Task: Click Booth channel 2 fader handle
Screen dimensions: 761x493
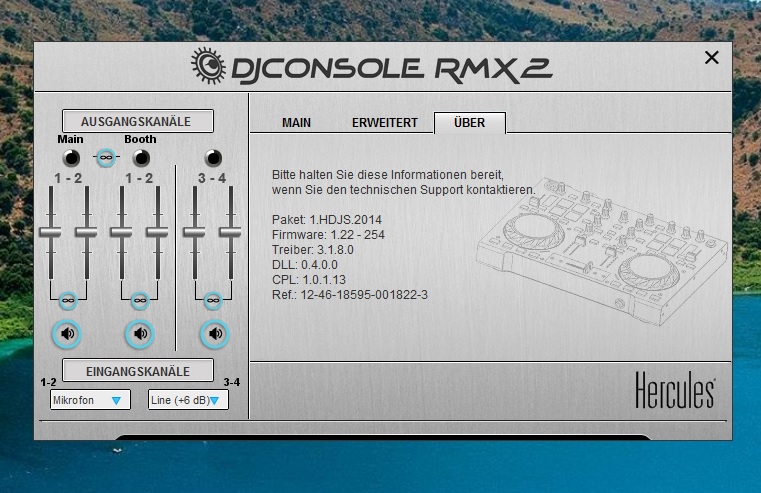Action: click(157, 232)
